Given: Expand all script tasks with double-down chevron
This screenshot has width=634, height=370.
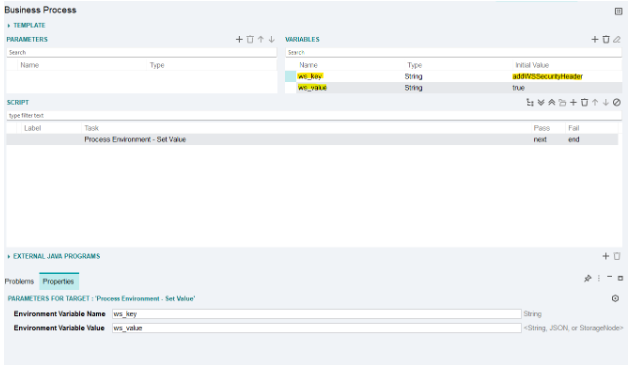Looking at the screenshot, I should 541,102.
